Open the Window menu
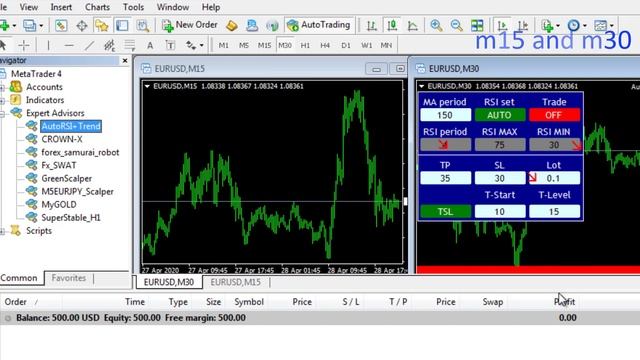The image size is (640, 360). (x=173, y=7)
